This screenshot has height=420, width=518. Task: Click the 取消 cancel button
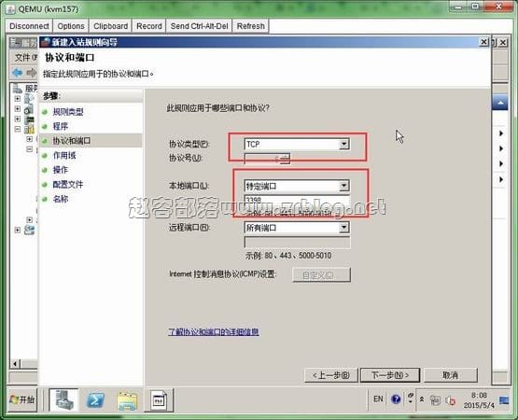point(451,375)
